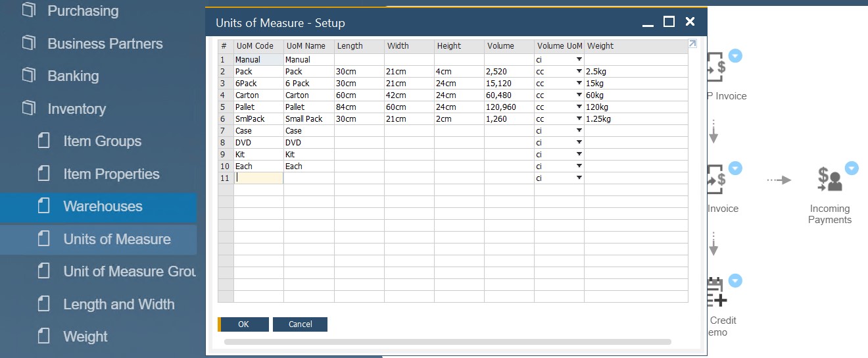Open Volume UoM dropdown for 6Pack row

pyautogui.click(x=579, y=83)
